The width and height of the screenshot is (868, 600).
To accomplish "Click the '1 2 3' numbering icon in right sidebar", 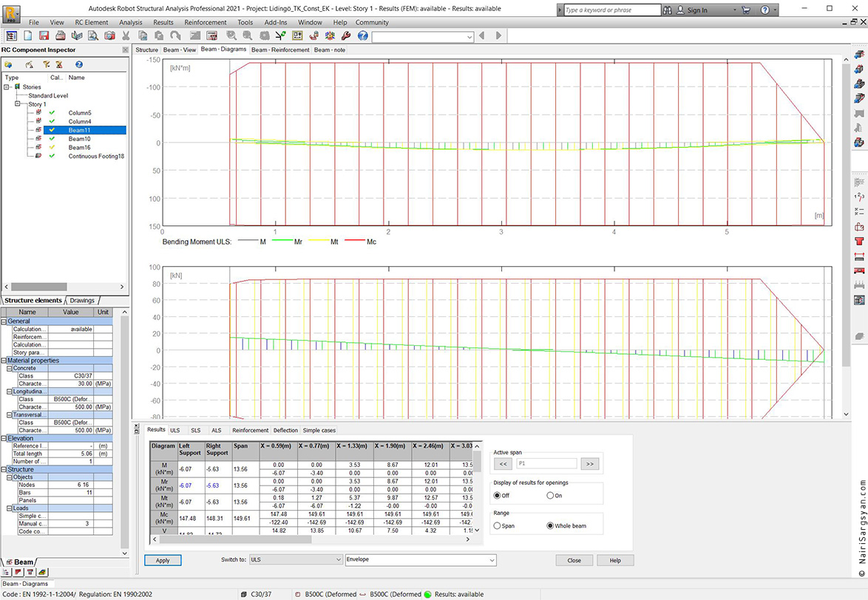I will tap(859, 197).
